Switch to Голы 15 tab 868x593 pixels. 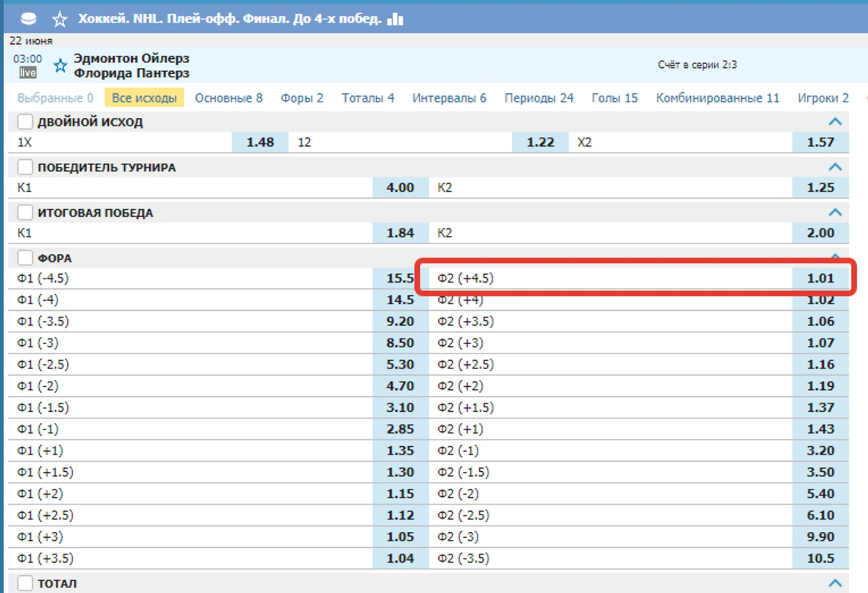(615, 98)
